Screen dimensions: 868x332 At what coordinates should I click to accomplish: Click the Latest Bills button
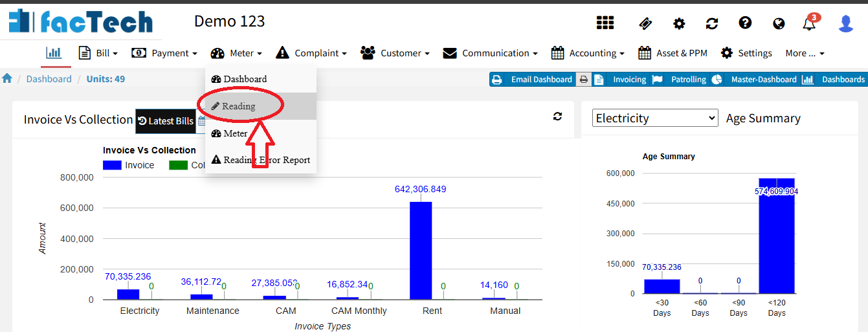[165, 121]
